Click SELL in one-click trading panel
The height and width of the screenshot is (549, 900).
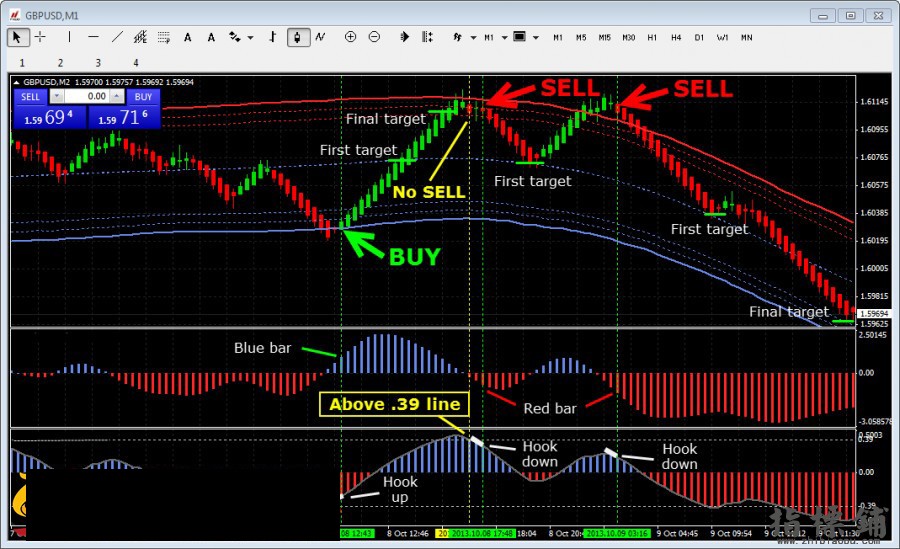click(30, 96)
